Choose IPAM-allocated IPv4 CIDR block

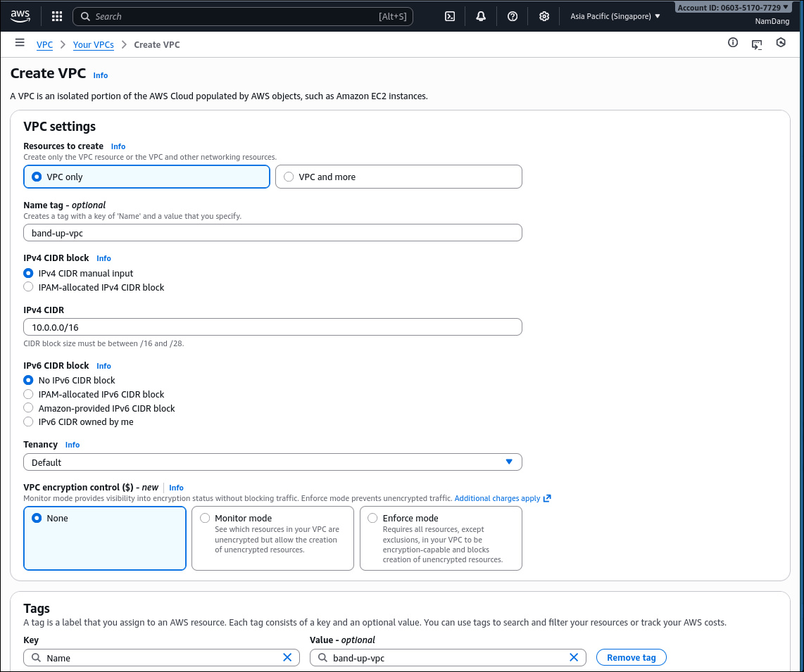[x=29, y=287]
